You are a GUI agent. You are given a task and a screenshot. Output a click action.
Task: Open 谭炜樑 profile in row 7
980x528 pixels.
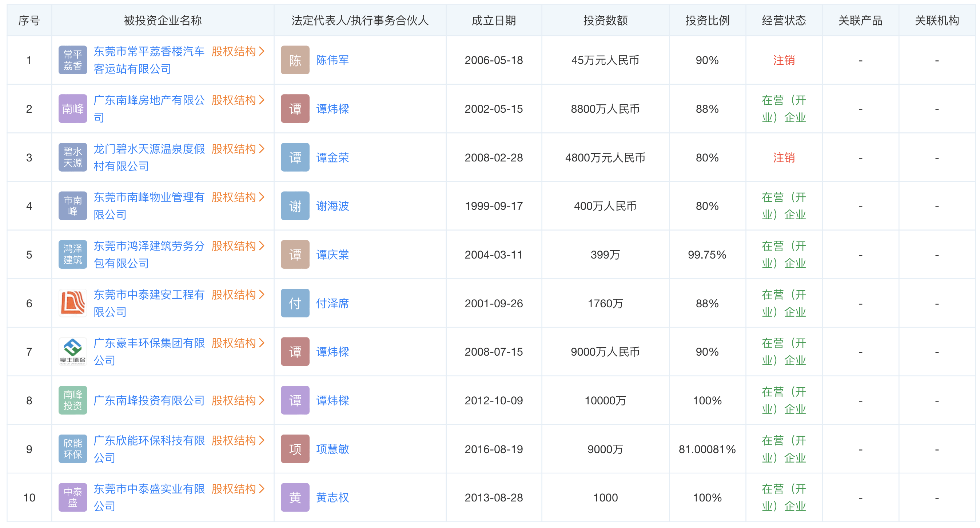coord(332,352)
